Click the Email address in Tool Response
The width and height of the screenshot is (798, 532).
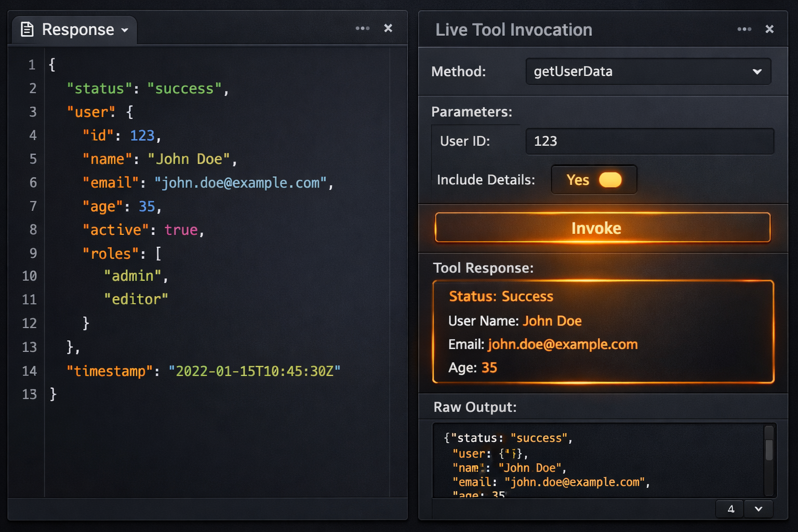tap(563, 344)
